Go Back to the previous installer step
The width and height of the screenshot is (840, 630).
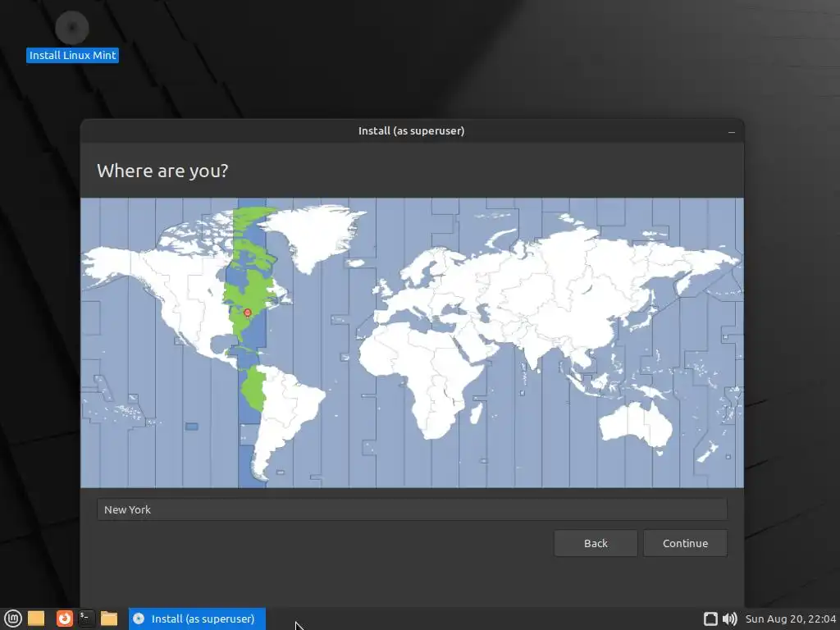(596, 543)
